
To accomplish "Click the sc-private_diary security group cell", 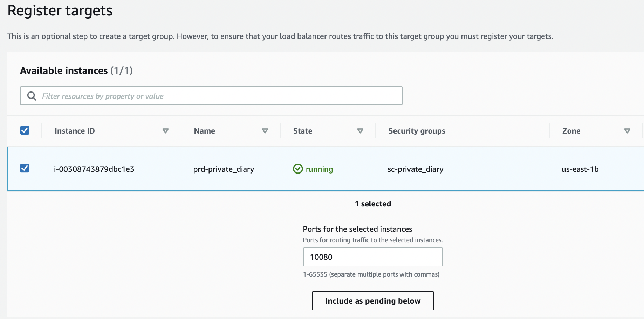I will (x=415, y=169).
